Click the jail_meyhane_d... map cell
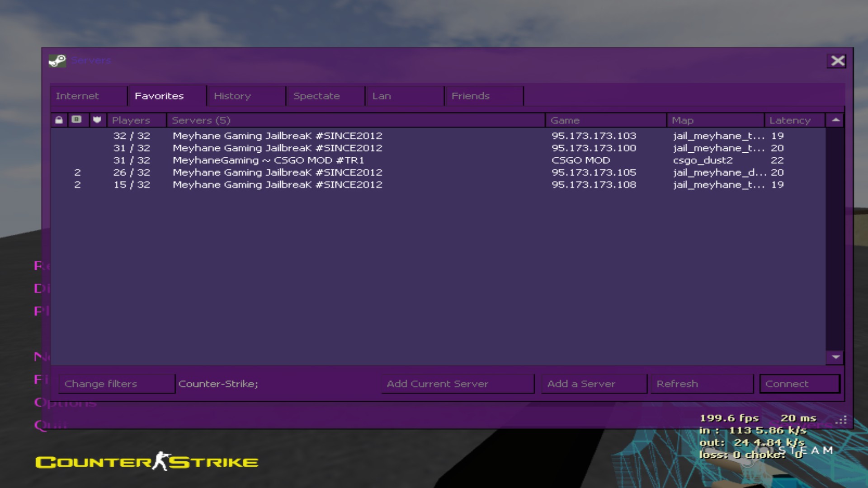 (719, 173)
